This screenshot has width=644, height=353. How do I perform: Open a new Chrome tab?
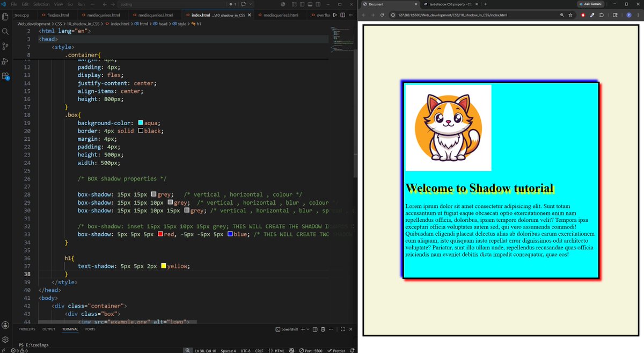486,4
